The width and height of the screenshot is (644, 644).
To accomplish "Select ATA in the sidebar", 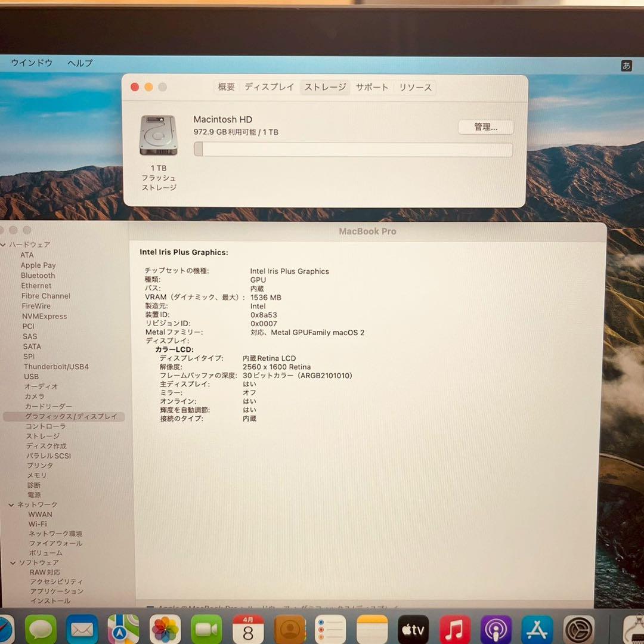I will [x=27, y=255].
